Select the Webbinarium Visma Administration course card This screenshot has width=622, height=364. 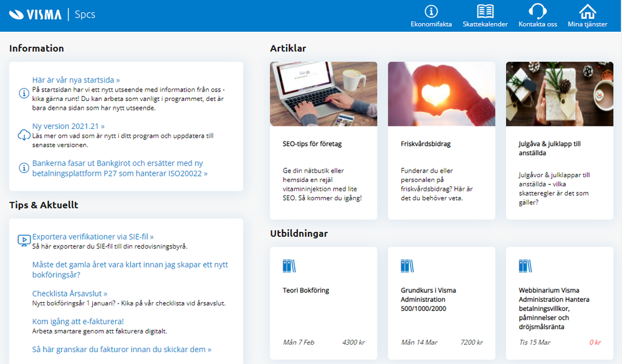point(559,304)
